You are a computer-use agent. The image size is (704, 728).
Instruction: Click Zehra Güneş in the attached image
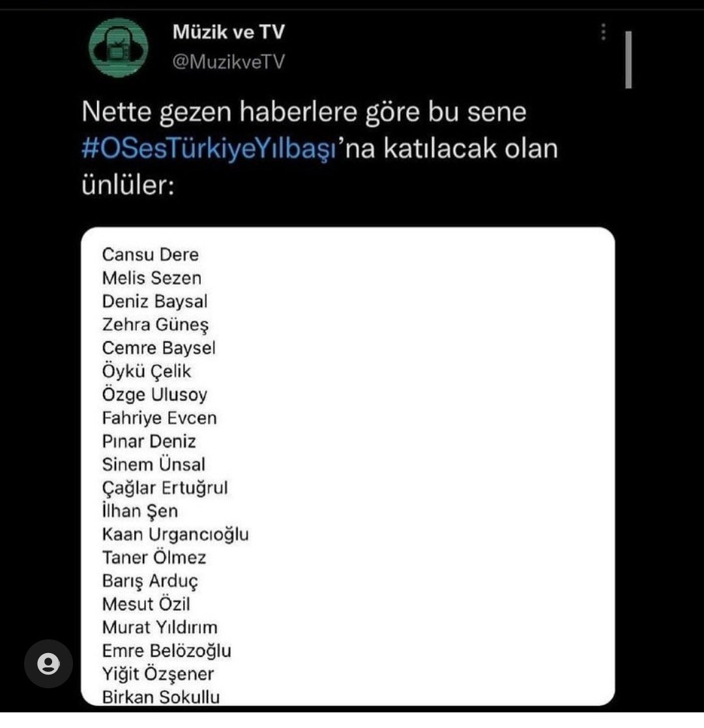[x=155, y=325]
